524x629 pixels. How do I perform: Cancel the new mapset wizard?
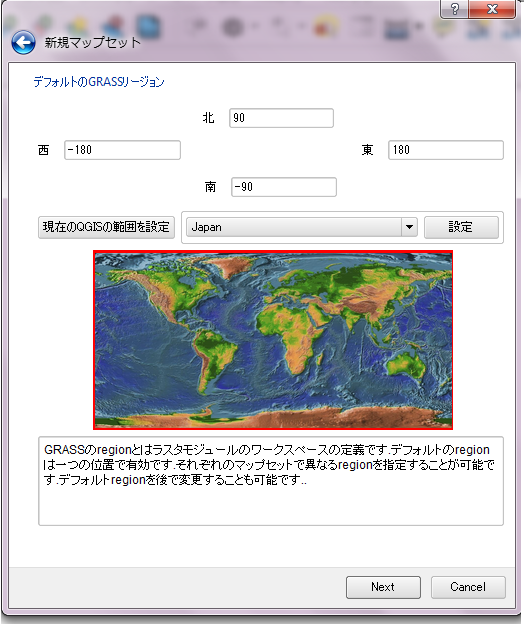pyautogui.click(x=468, y=587)
